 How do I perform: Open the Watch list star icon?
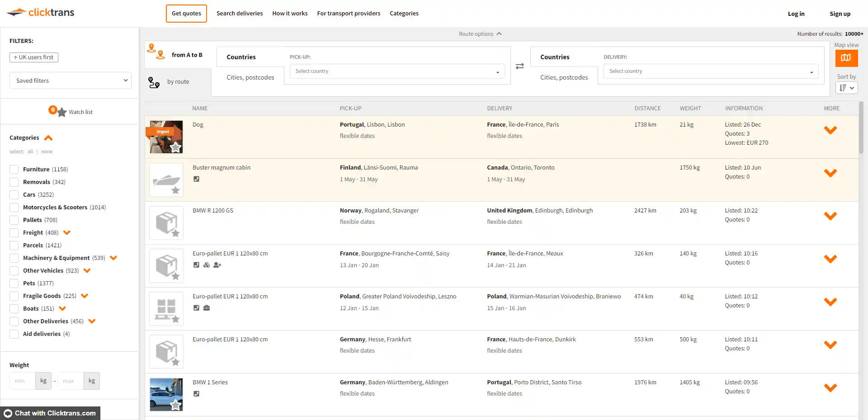pyautogui.click(x=62, y=112)
